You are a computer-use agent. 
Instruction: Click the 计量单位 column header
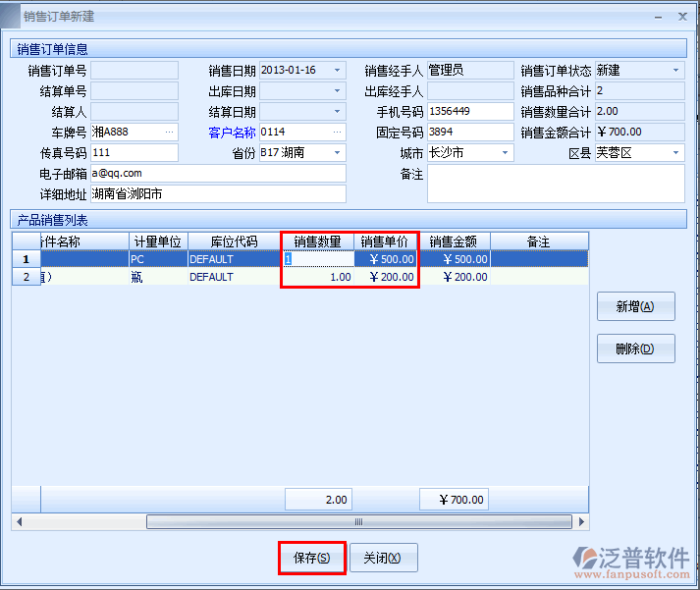pos(158,241)
